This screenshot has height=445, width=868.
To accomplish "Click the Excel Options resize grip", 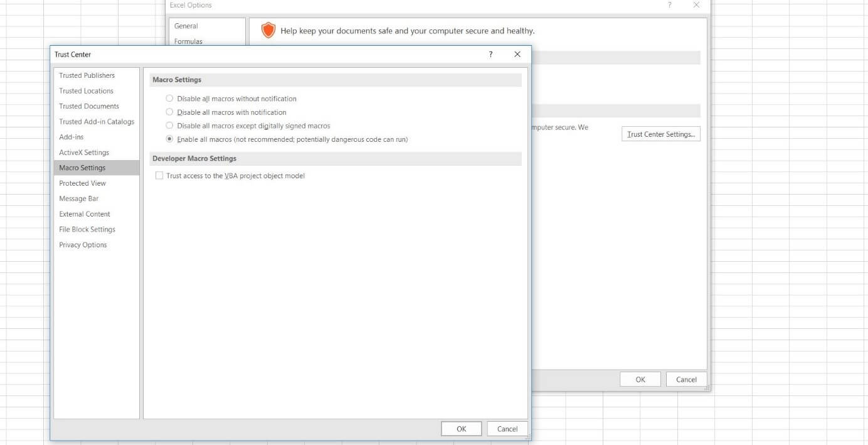I will click(x=707, y=388).
